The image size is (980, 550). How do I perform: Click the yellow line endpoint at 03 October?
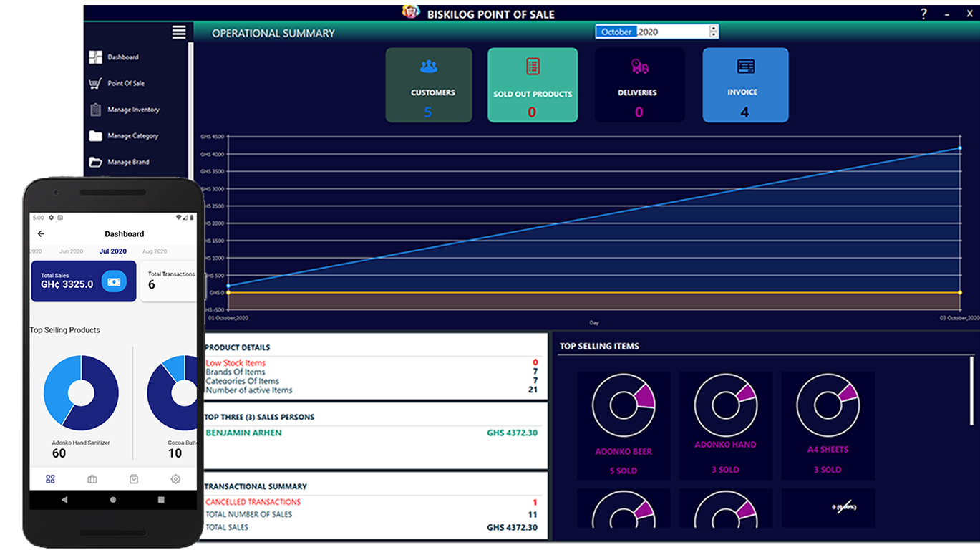click(960, 292)
